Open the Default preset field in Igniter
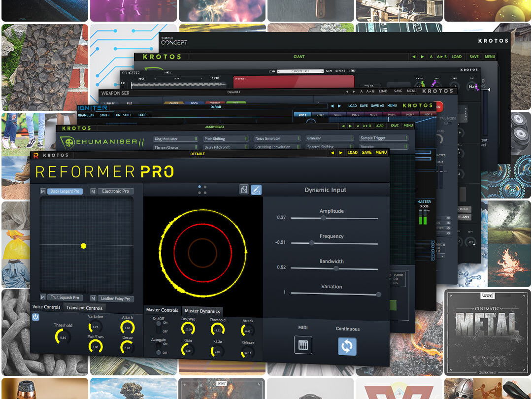Image resolution: width=532 pixels, height=399 pixels. click(216, 107)
